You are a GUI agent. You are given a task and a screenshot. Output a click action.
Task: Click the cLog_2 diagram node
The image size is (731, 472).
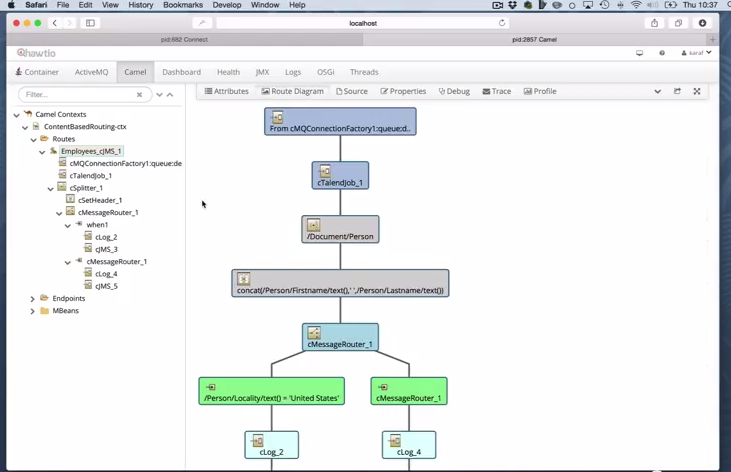pyautogui.click(x=272, y=445)
